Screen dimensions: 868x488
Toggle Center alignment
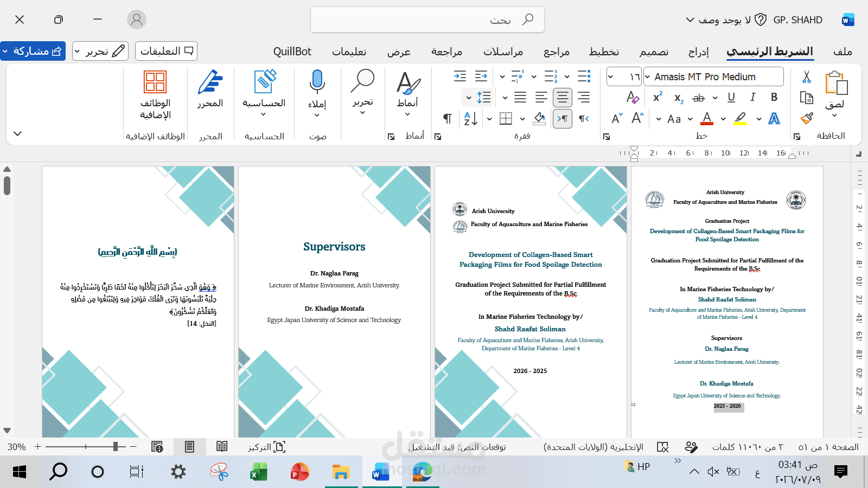tap(563, 97)
